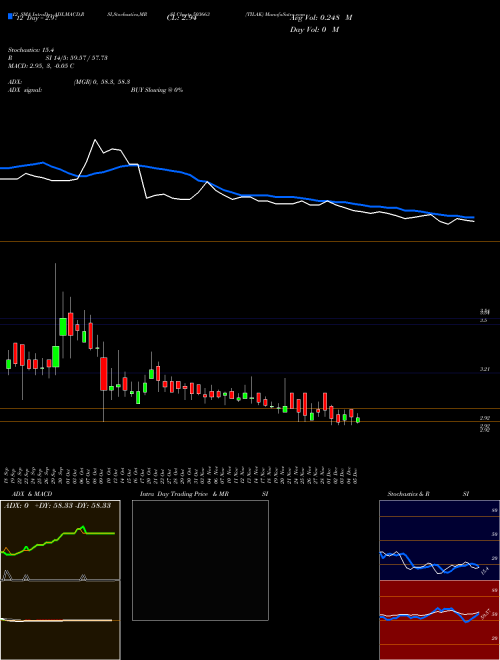Click the 'Avg Vol: 0.248 M' label
The width and height of the screenshot is (500, 660).
321,18
